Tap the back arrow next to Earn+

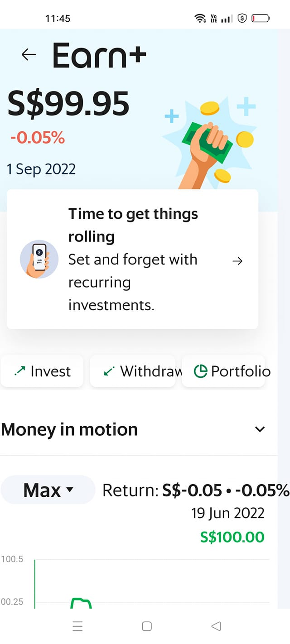[x=29, y=55]
